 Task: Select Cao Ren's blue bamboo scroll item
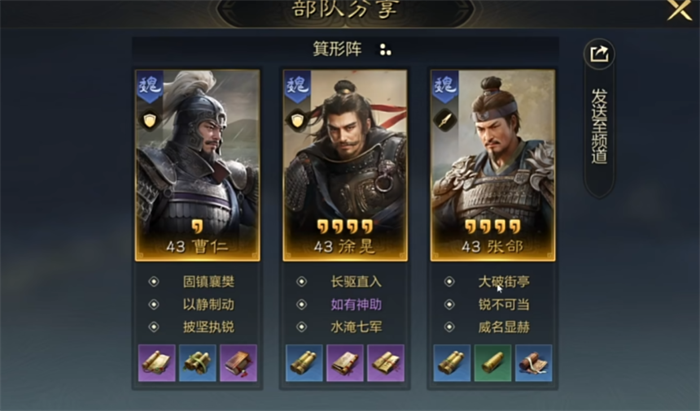pyautogui.click(x=197, y=363)
